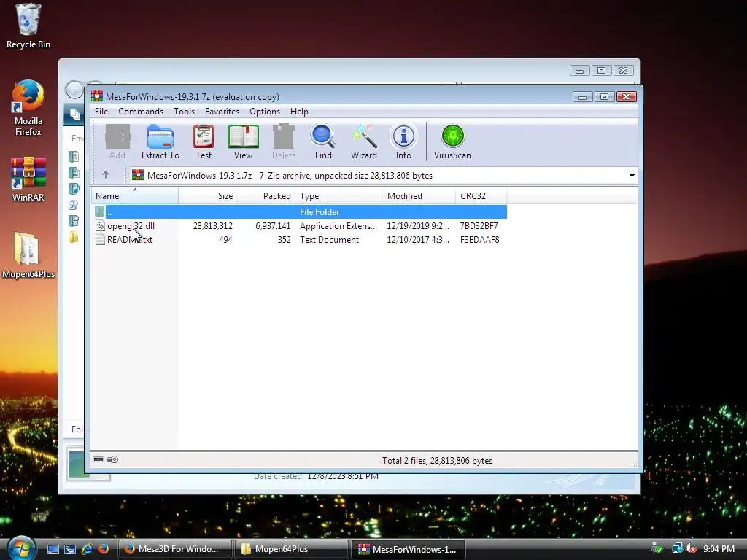Go up one folder level arrow

point(106,175)
